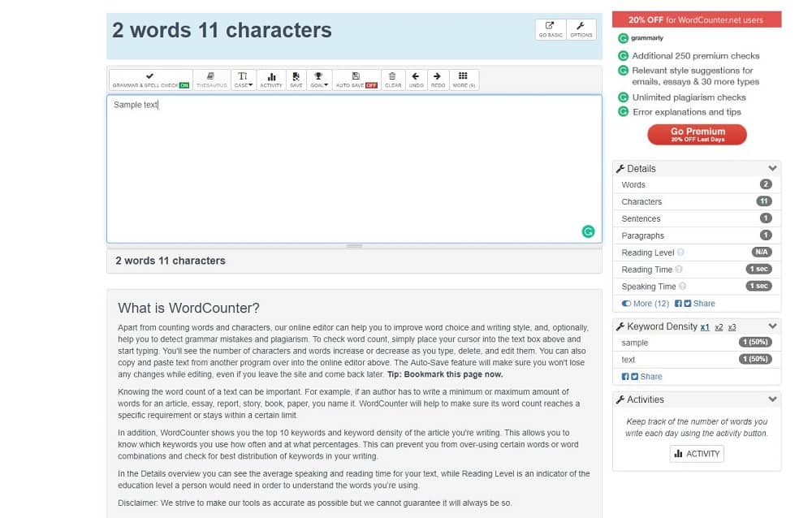Collapse the Details panel chevron
Image resolution: width=812 pixels, height=518 pixels.
tap(772, 168)
